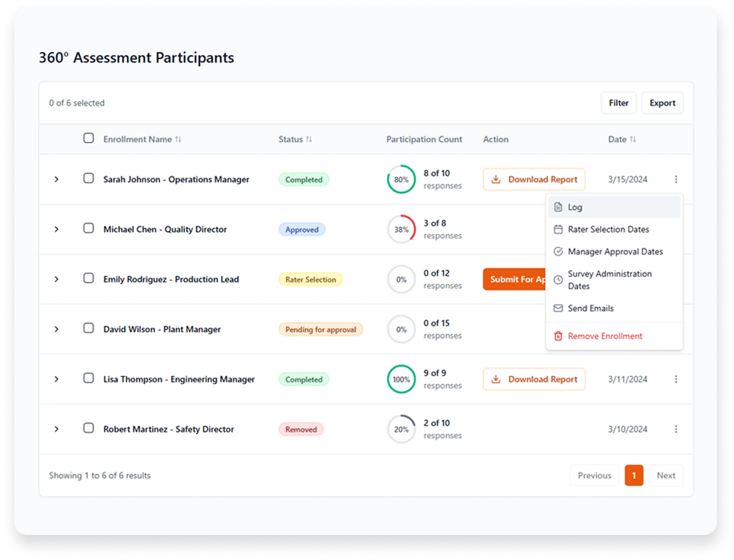The image size is (734, 560).
Task: Click calendar icon beside Rater Selection Dates
Action: point(558,229)
